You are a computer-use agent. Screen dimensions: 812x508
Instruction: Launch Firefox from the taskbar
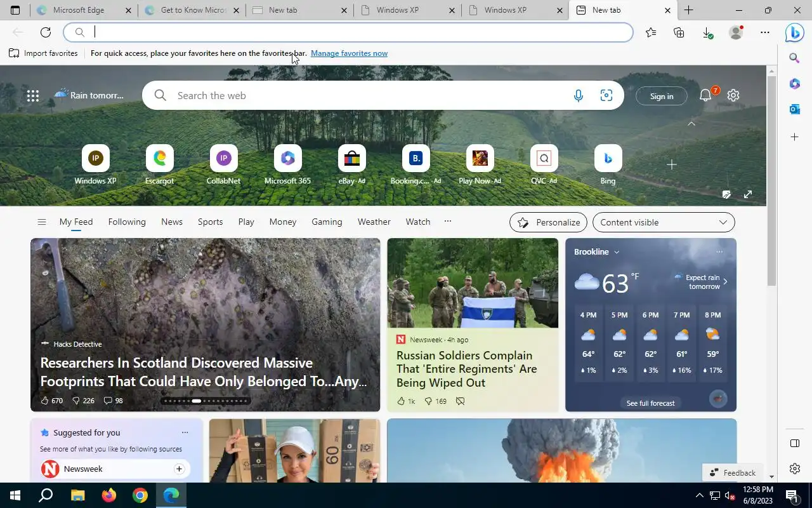point(109,495)
